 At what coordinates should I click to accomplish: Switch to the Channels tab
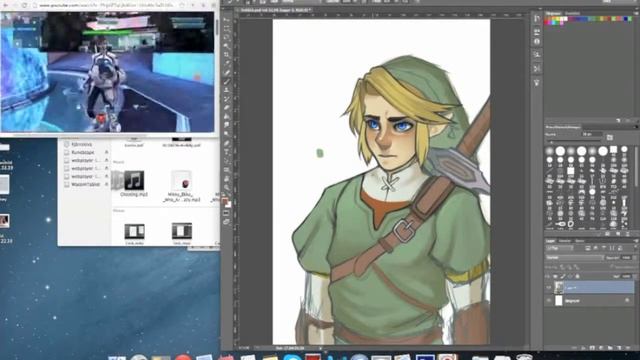[565, 241]
